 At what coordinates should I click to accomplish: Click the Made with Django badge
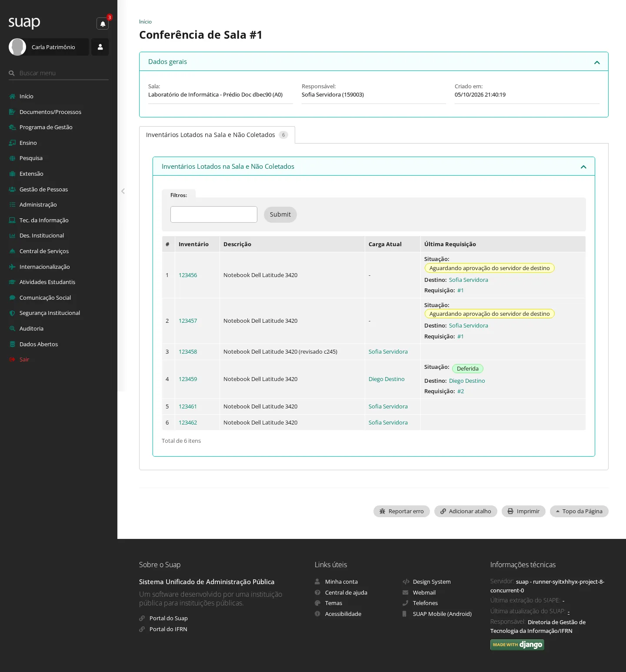[517, 645]
